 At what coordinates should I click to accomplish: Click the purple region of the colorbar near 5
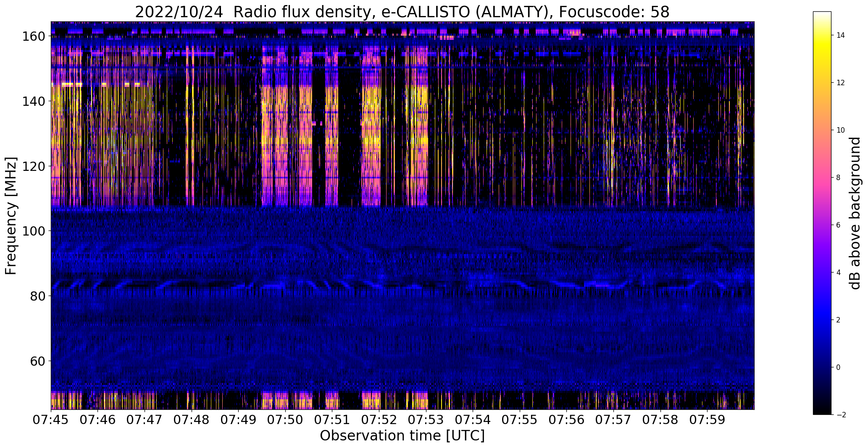click(x=822, y=249)
